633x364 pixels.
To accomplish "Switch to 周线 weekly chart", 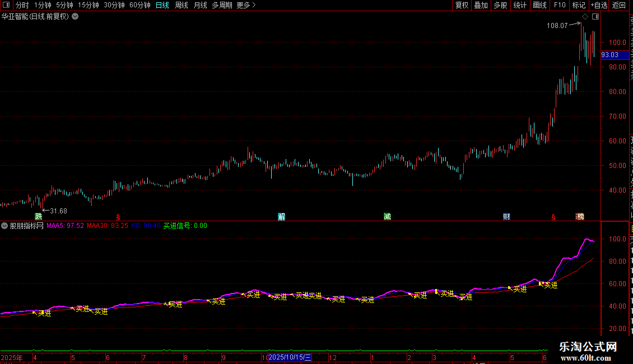I will (181, 5).
